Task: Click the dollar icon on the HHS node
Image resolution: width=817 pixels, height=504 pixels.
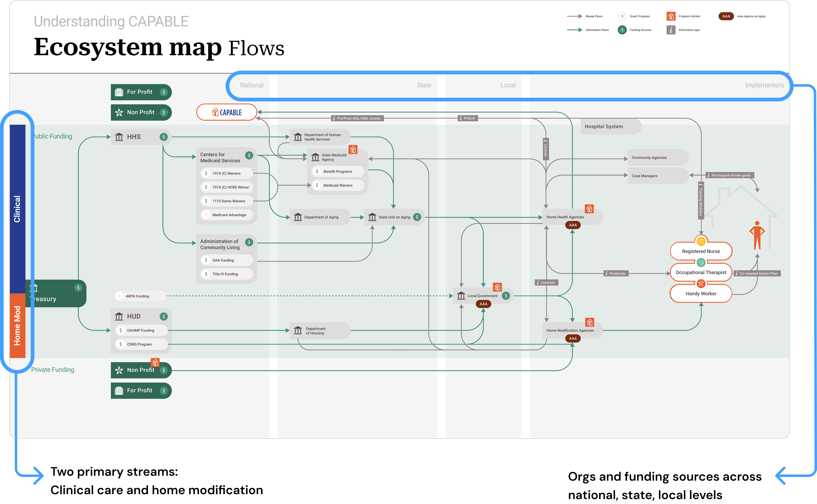Action: coord(163,137)
